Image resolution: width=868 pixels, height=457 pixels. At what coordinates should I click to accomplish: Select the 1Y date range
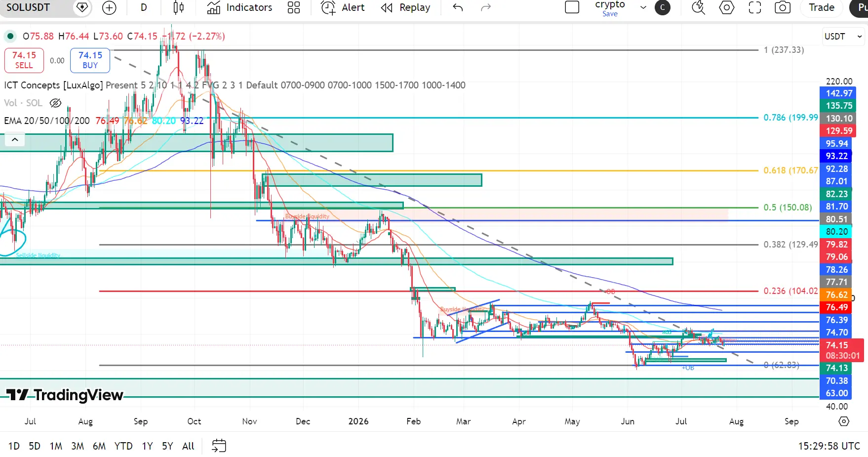click(147, 446)
